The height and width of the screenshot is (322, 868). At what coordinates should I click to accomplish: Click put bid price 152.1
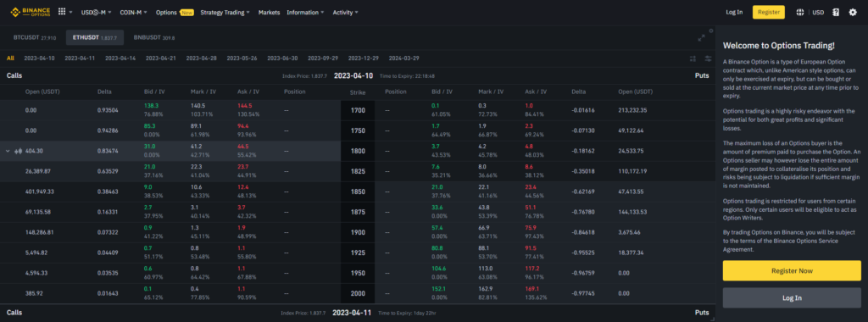coord(438,289)
